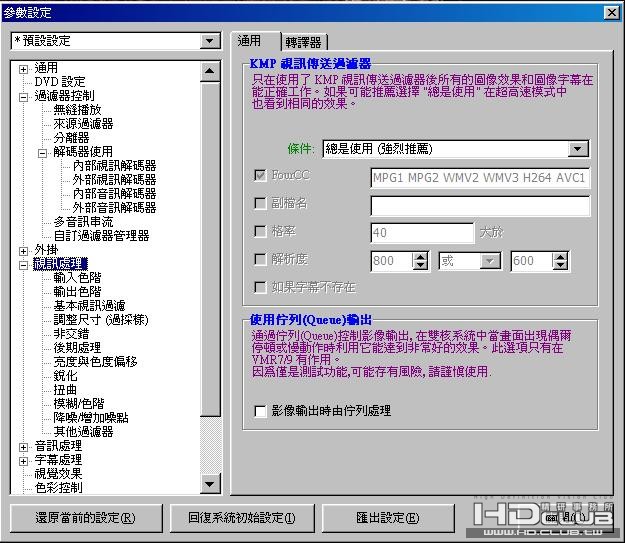Select 視覺效果 in the tree
The height and width of the screenshot is (543, 625).
point(58,474)
